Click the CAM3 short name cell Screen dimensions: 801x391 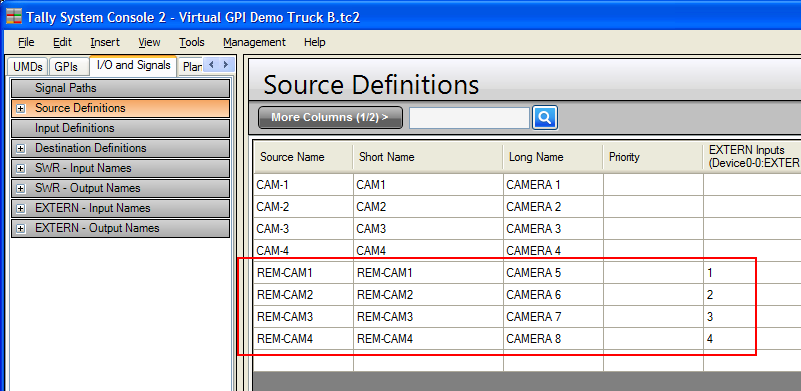tap(428, 229)
